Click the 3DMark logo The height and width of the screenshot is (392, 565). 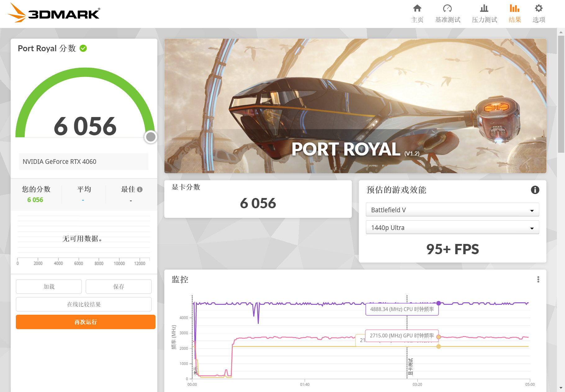click(53, 13)
